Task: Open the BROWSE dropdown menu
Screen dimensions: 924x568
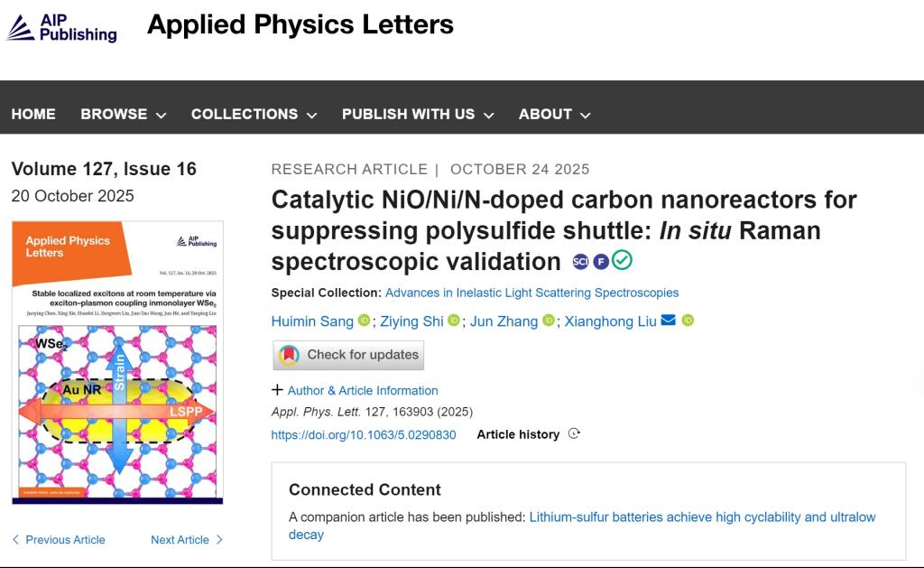Action: [x=124, y=114]
